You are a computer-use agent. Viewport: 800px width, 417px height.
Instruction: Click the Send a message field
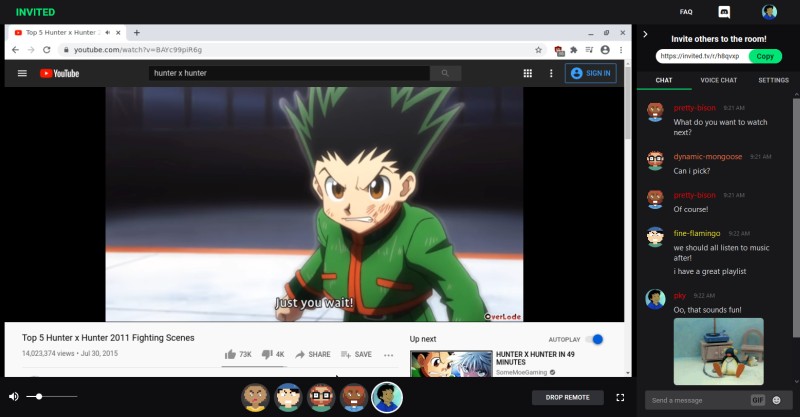[x=696, y=400]
